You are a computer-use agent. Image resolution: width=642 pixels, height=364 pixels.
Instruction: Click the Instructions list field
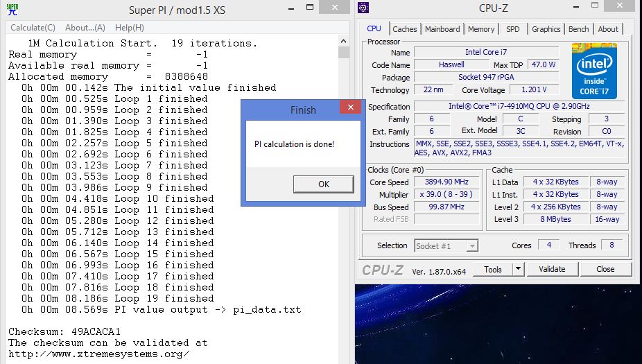pyautogui.click(x=519, y=148)
